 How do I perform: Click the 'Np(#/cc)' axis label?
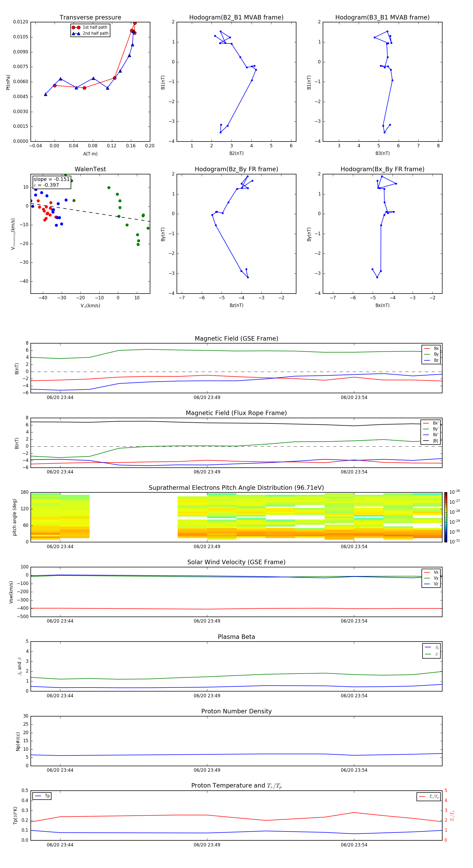coord(18,741)
